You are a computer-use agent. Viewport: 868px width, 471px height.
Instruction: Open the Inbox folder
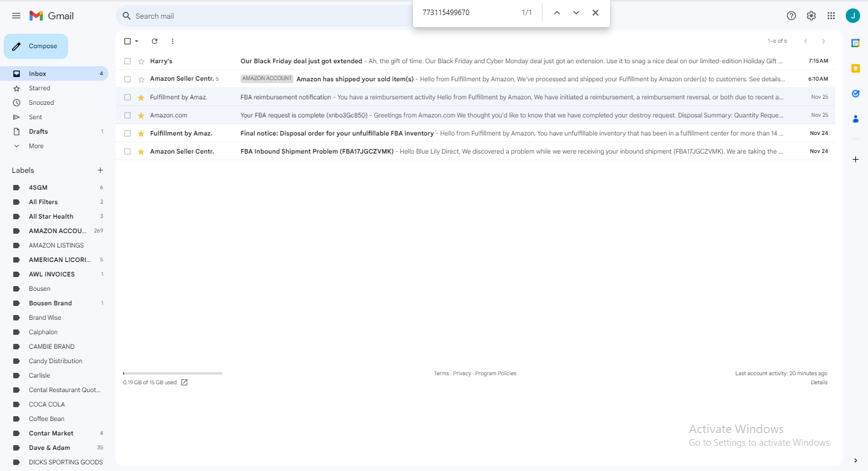54,73
